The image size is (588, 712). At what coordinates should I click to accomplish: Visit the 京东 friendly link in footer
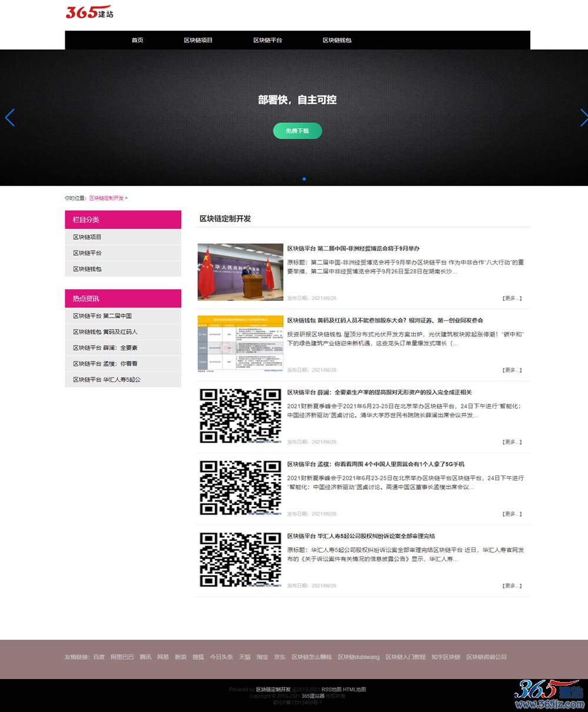(x=280, y=657)
